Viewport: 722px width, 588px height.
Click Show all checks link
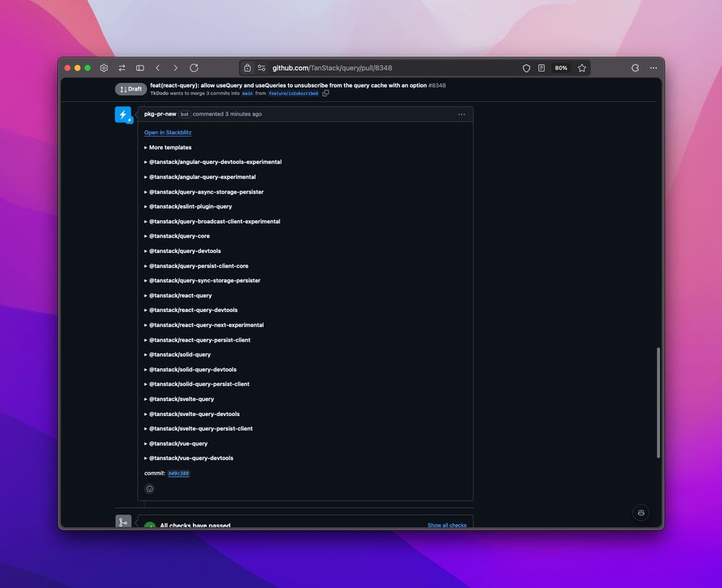coord(447,525)
